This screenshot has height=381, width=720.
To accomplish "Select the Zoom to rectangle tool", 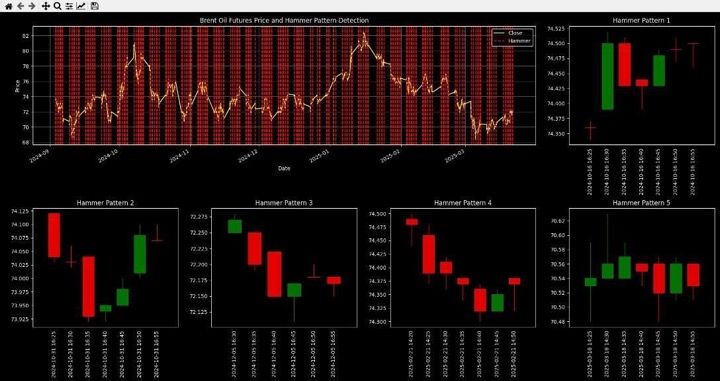I will pos(57,6).
